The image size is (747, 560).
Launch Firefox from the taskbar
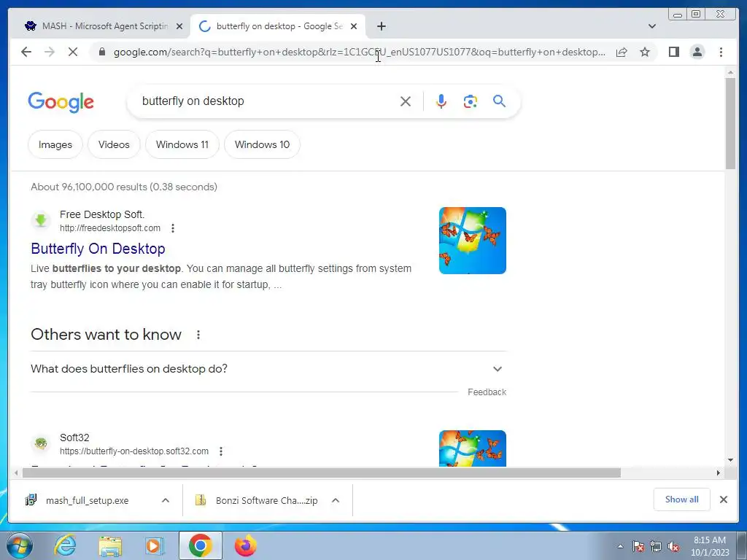click(x=245, y=545)
